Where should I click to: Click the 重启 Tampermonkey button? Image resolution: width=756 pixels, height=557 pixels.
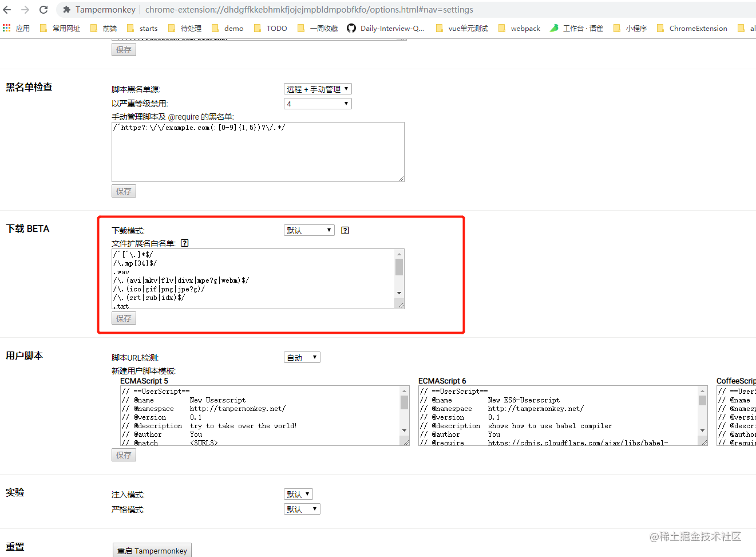click(152, 550)
